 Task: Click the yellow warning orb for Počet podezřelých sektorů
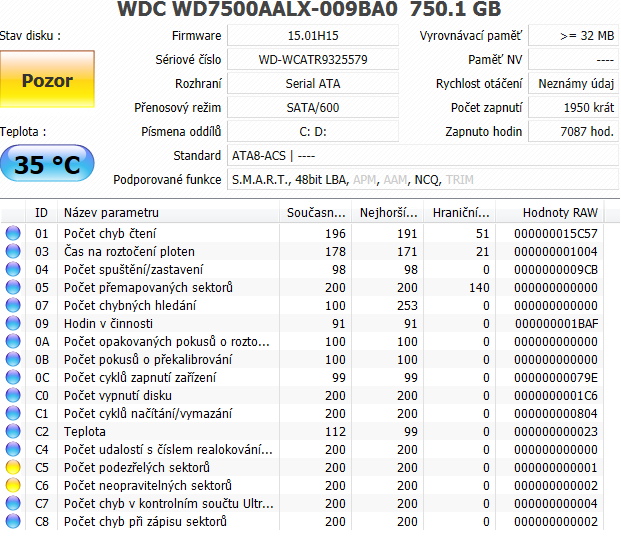(x=13, y=467)
